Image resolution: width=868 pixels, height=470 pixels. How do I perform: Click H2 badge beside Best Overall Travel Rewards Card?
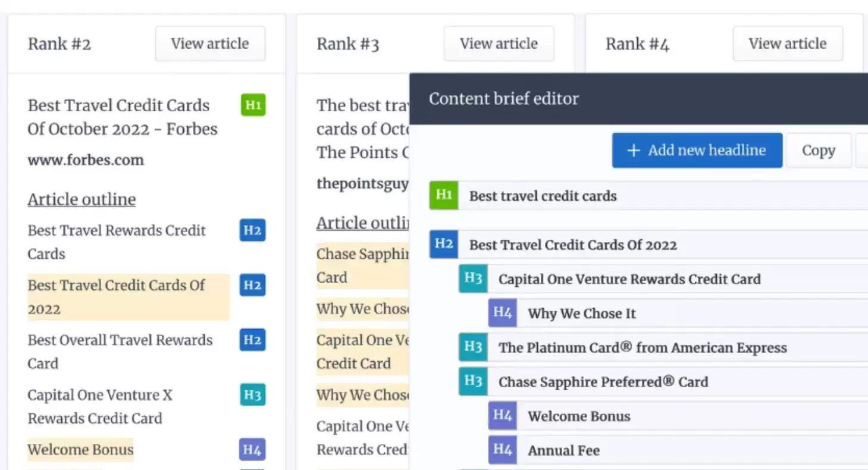pyautogui.click(x=252, y=340)
